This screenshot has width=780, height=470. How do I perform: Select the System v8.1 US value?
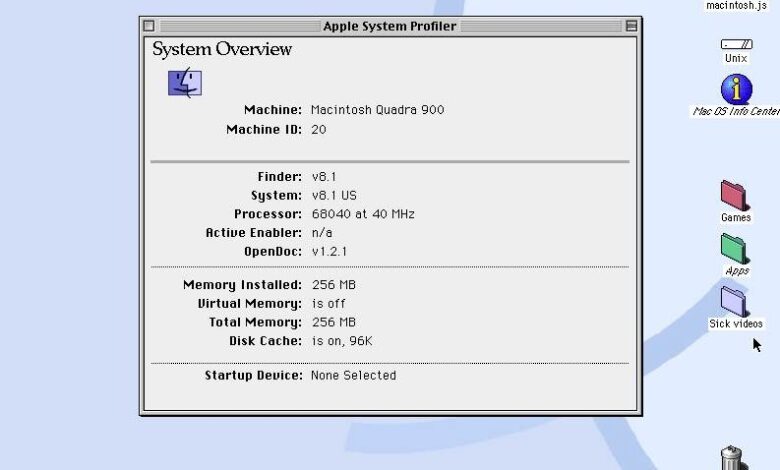[334, 195]
